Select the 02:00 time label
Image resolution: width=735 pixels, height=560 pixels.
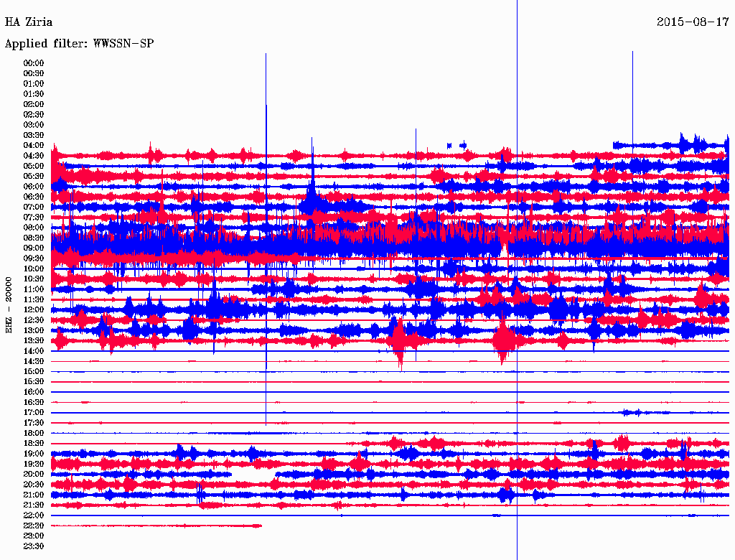[34, 105]
